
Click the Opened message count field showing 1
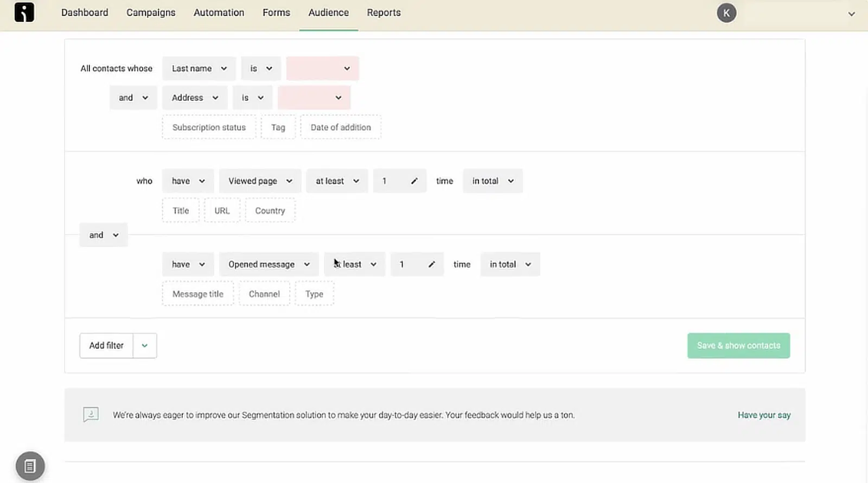pyautogui.click(x=417, y=264)
